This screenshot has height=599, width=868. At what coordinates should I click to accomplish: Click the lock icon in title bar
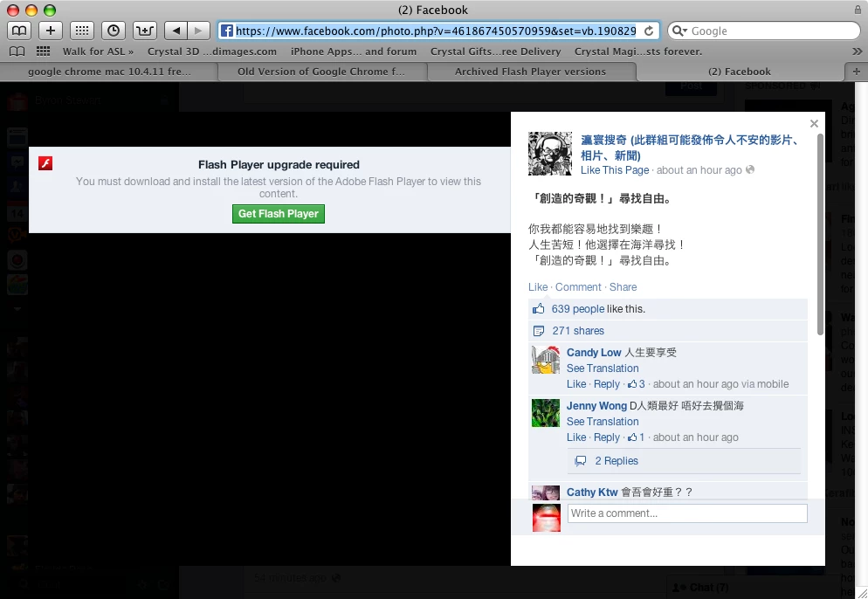click(858, 10)
